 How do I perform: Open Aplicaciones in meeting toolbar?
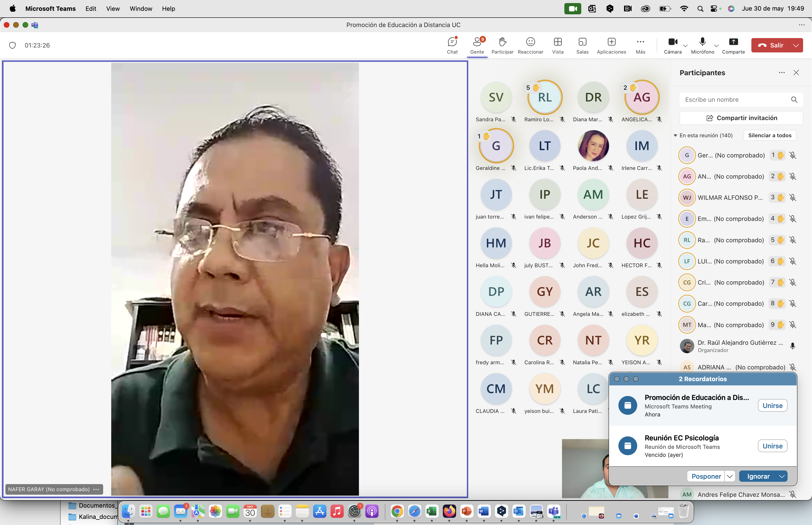(x=611, y=45)
